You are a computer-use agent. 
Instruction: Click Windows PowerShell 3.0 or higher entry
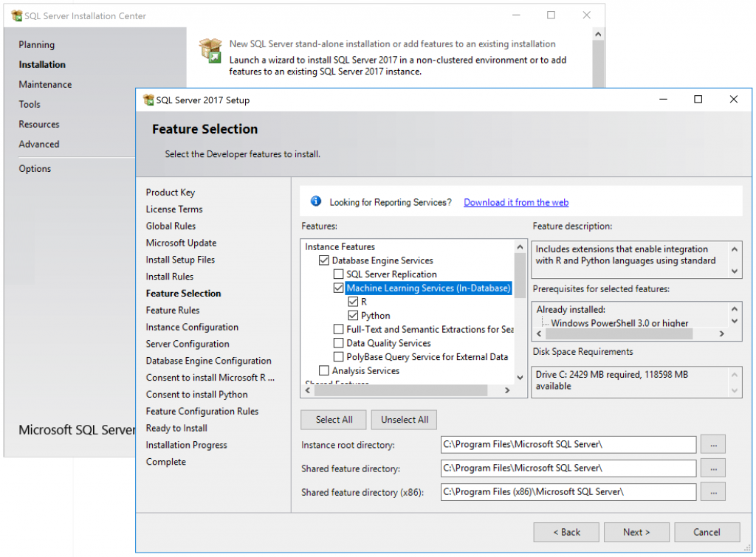pos(619,323)
